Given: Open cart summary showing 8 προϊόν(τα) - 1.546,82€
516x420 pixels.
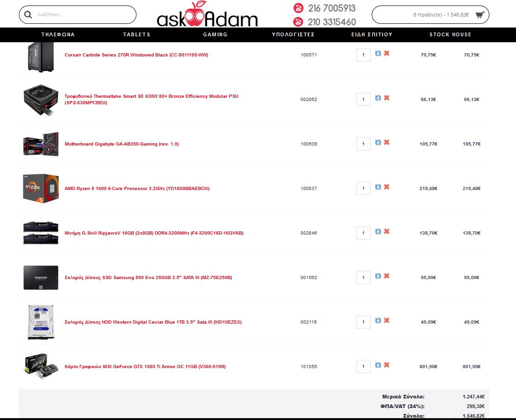Looking at the screenshot, I should pyautogui.click(x=431, y=15).
